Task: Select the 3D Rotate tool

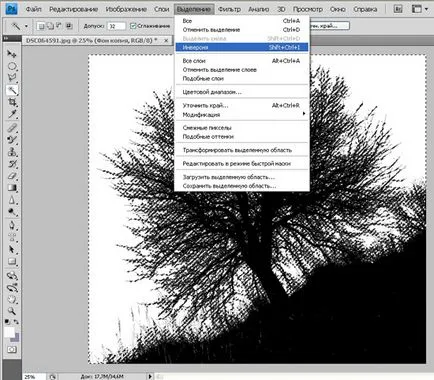Action: pyautogui.click(x=12, y=275)
